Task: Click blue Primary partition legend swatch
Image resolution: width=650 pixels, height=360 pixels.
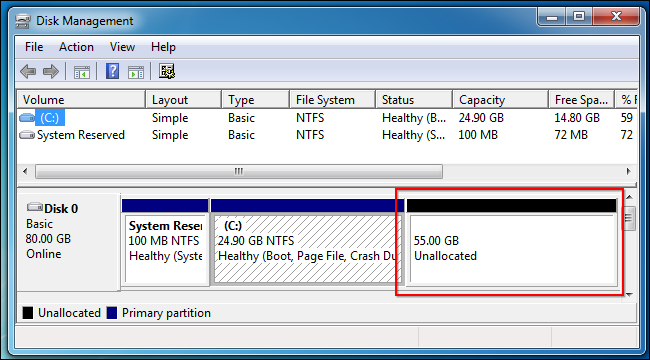Action: tap(112, 313)
